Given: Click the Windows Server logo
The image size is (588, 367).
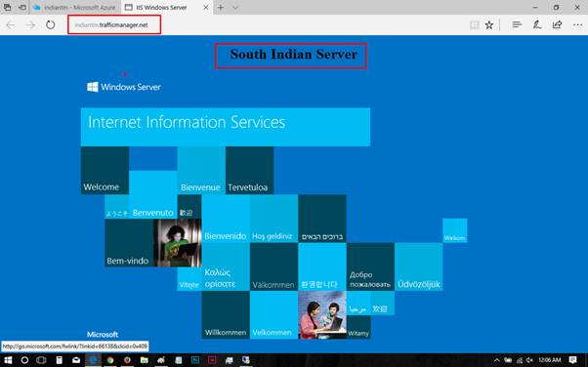Looking at the screenshot, I should 124,87.
